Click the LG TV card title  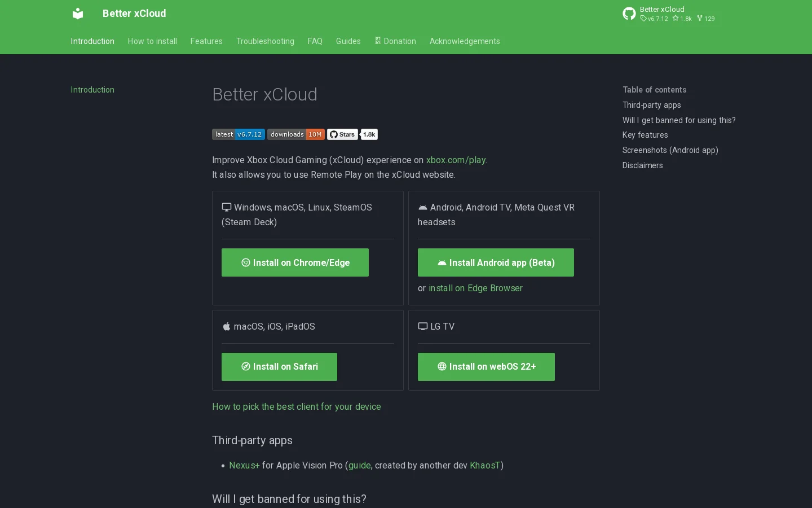(442, 326)
